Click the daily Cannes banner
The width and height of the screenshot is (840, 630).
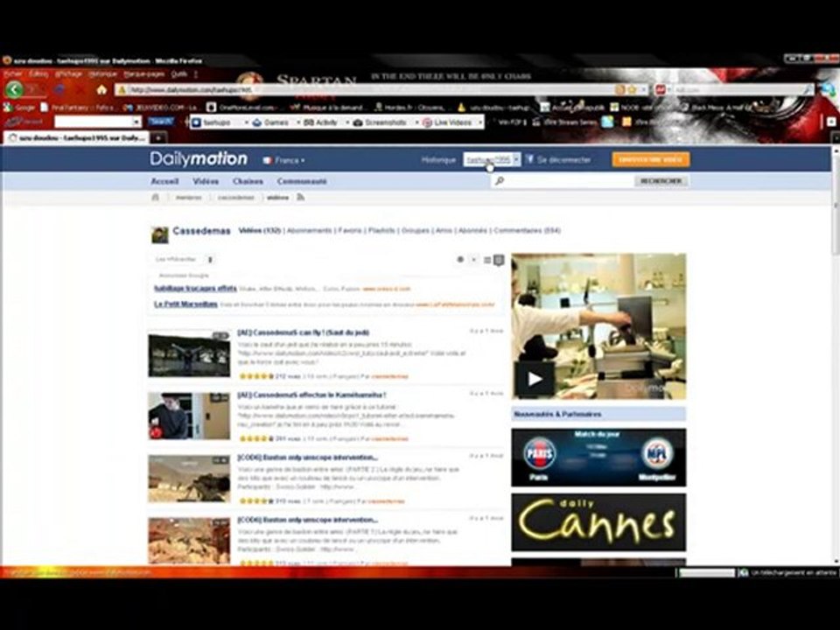(598, 522)
